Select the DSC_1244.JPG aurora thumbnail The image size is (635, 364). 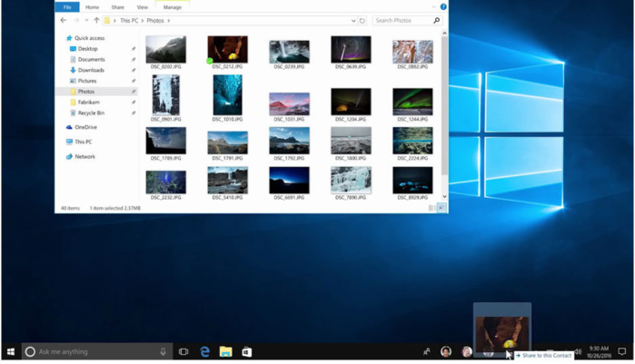click(412, 102)
